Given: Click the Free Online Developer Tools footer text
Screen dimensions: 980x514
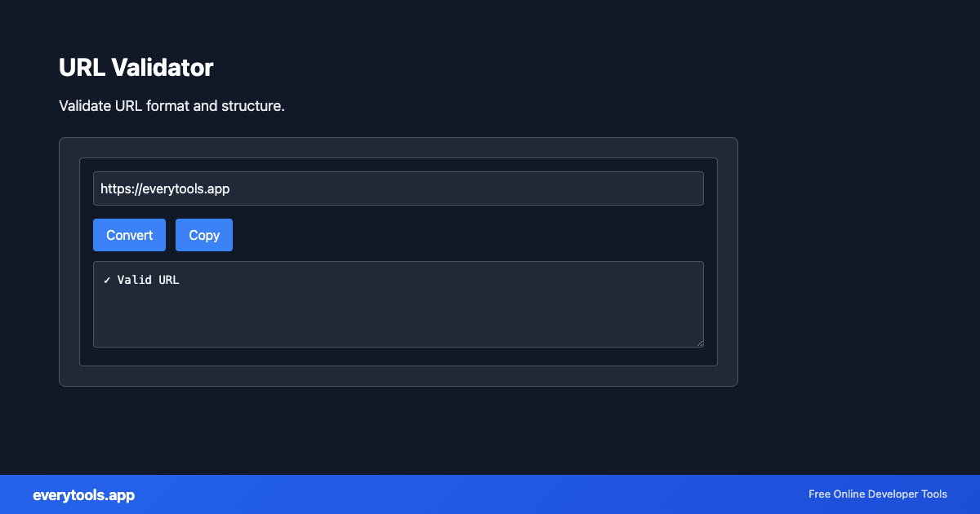Looking at the screenshot, I should click(877, 494).
